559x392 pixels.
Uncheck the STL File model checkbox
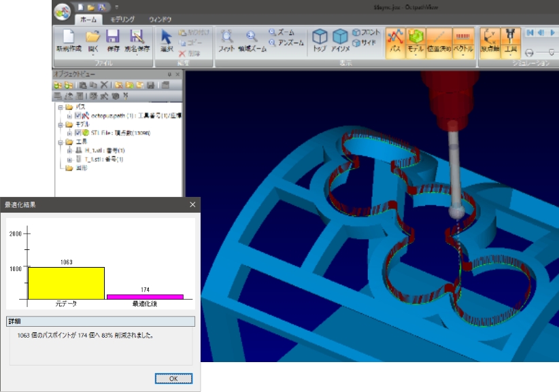78,132
